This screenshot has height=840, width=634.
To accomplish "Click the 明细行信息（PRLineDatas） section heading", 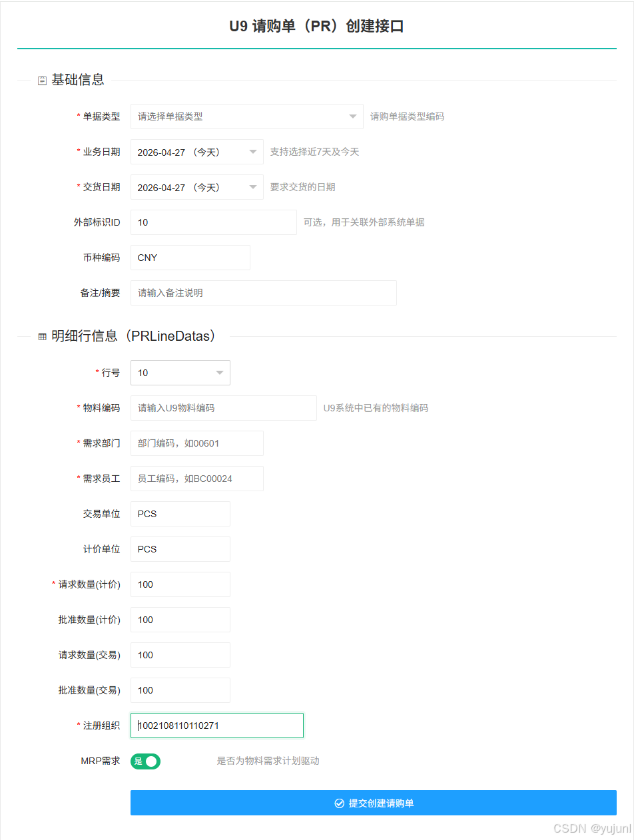I will point(136,336).
